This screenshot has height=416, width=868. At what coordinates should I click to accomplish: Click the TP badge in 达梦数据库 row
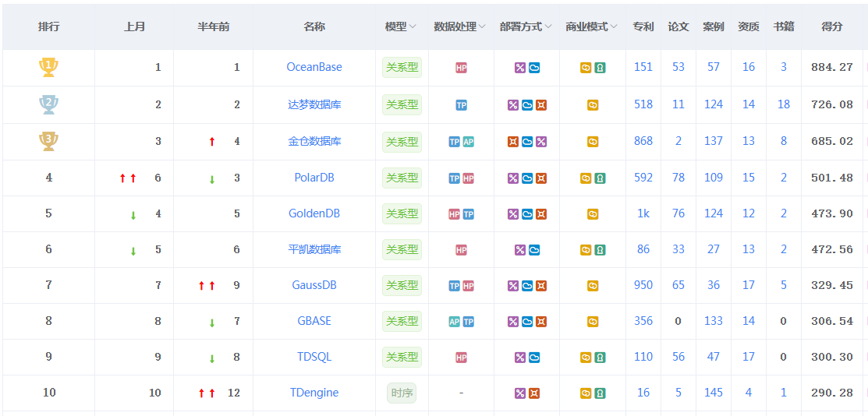461,105
